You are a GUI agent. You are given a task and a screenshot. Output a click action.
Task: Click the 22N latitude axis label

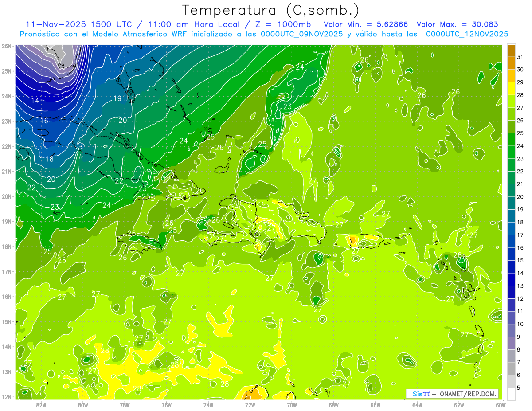pyautogui.click(x=7, y=146)
